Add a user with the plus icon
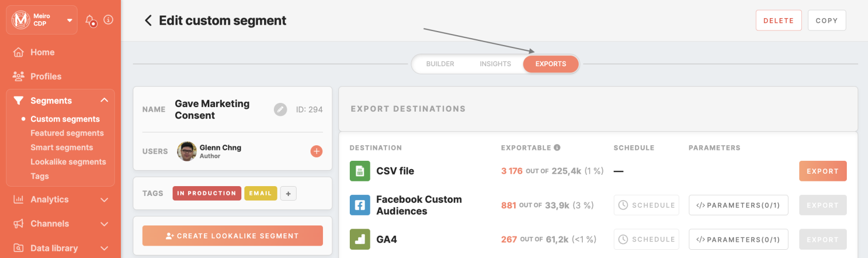Viewport: 868px width, 258px height. 316,151
